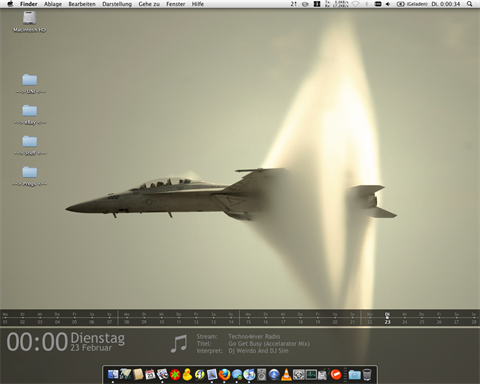The height and width of the screenshot is (384, 480).
Task: Open the printer-like app in dock
Action: [x=323, y=375]
